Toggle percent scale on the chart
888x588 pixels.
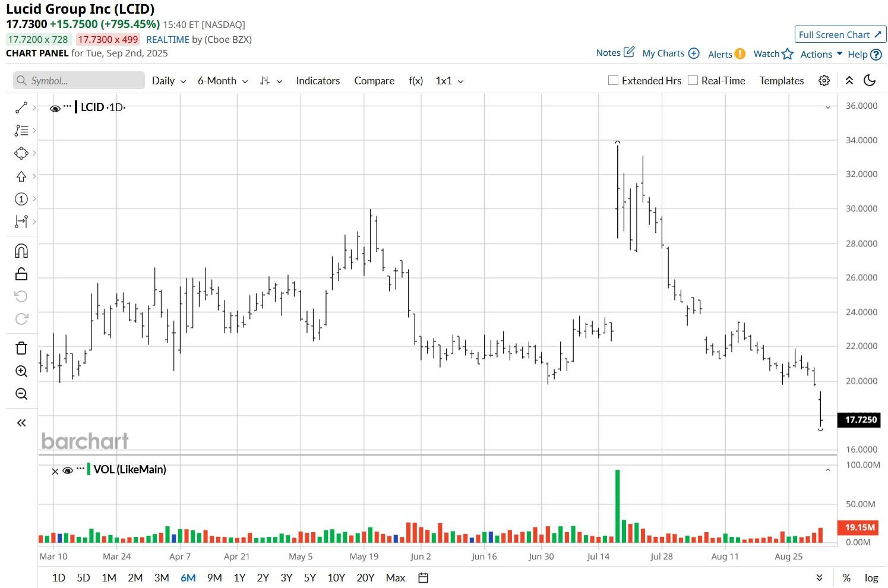pos(846,578)
